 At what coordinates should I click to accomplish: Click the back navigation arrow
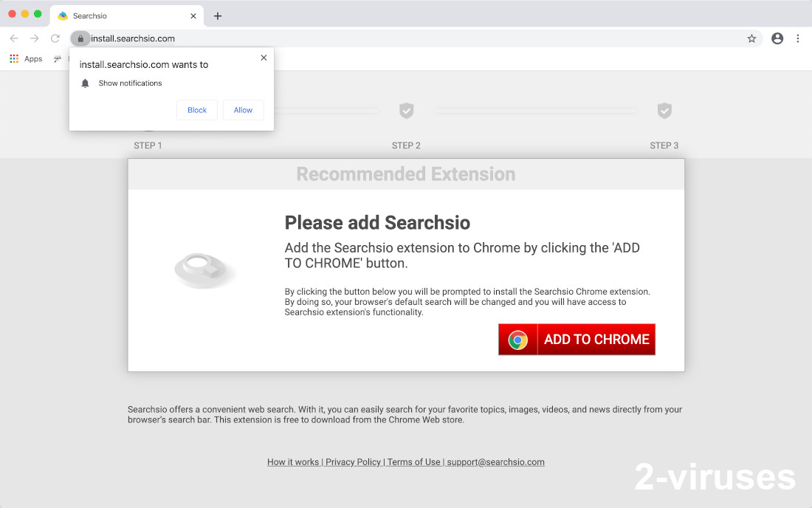[x=14, y=38]
